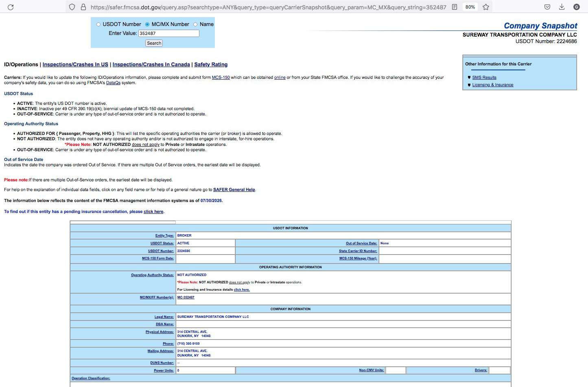Open the account avatar icon
This screenshot has height=387, width=588.
[x=576, y=7]
